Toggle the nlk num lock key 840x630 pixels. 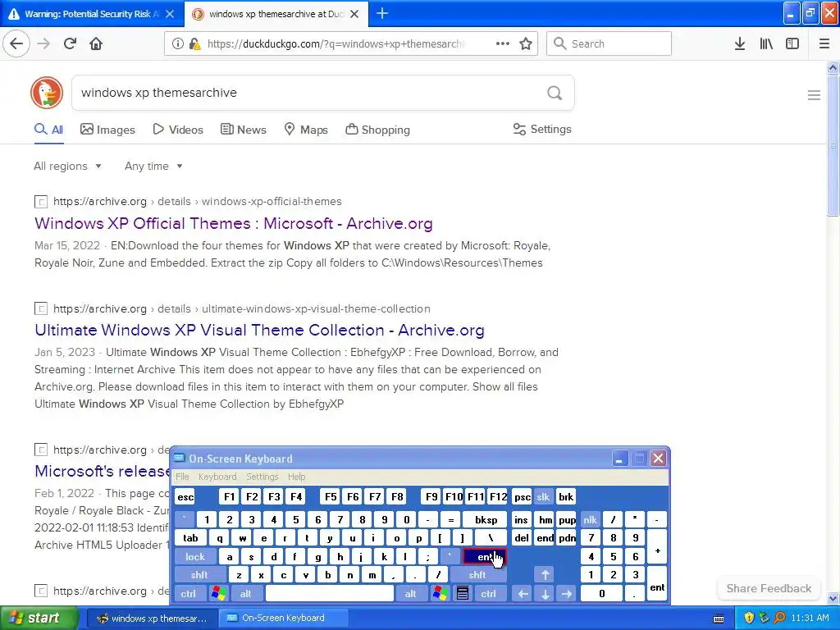[590, 519]
